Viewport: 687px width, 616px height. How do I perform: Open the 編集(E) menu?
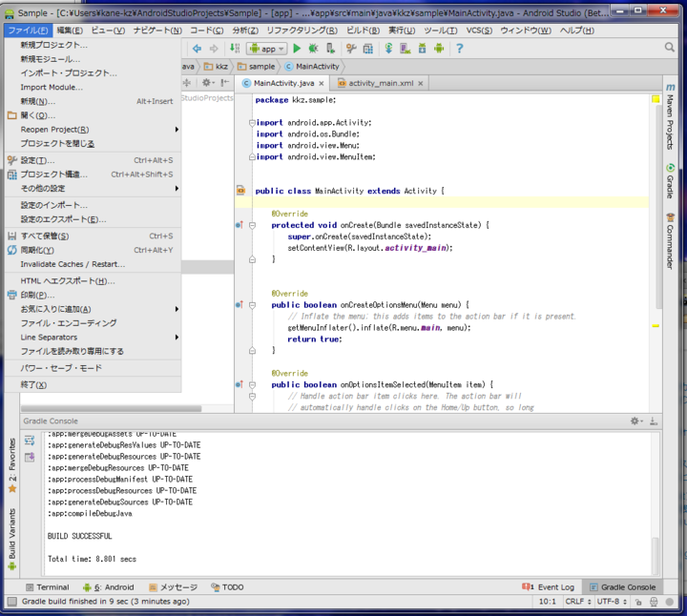pos(70,31)
